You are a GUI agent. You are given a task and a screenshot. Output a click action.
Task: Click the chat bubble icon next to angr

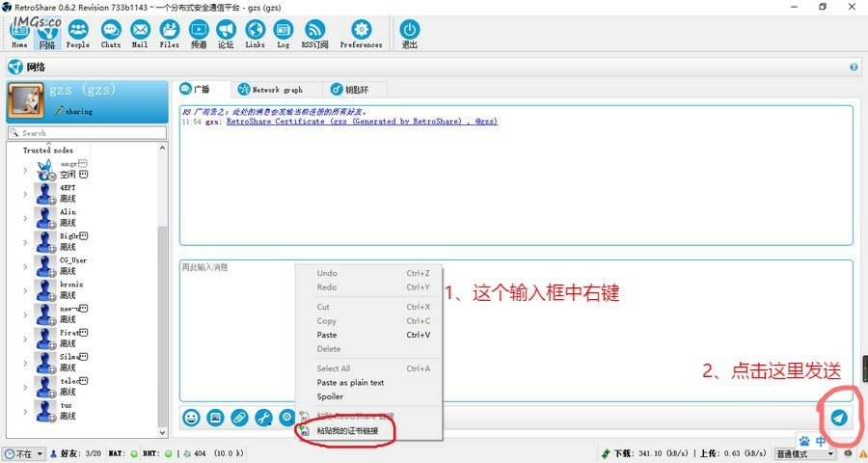pyautogui.click(x=83, y=163)
